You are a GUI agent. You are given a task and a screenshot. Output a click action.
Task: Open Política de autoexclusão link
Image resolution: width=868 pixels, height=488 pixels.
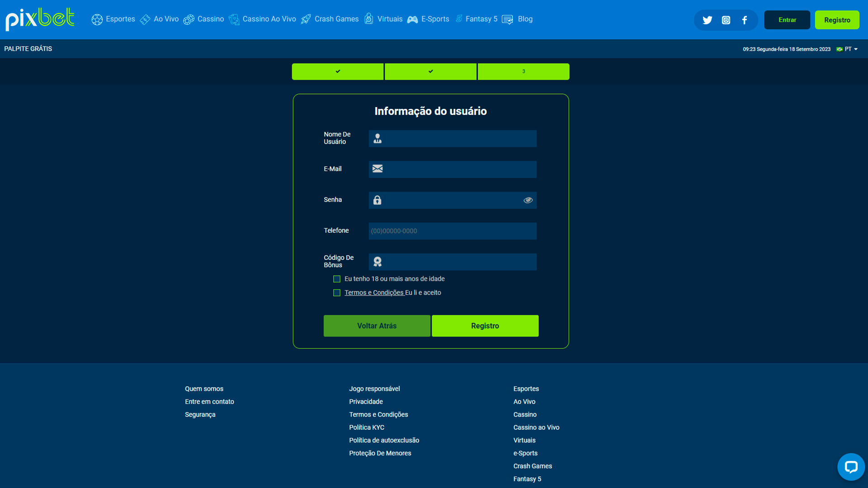[x=384, y=441]
